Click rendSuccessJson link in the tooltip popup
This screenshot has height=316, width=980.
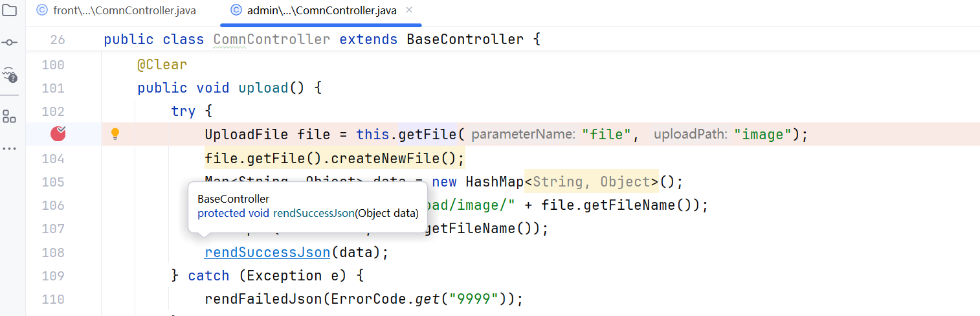tap(313, 213)
